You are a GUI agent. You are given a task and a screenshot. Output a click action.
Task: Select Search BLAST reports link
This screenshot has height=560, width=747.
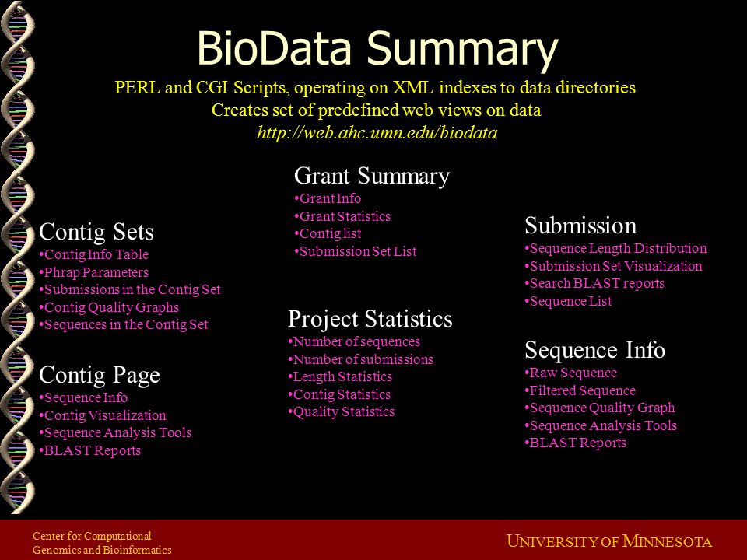point(594,283)
